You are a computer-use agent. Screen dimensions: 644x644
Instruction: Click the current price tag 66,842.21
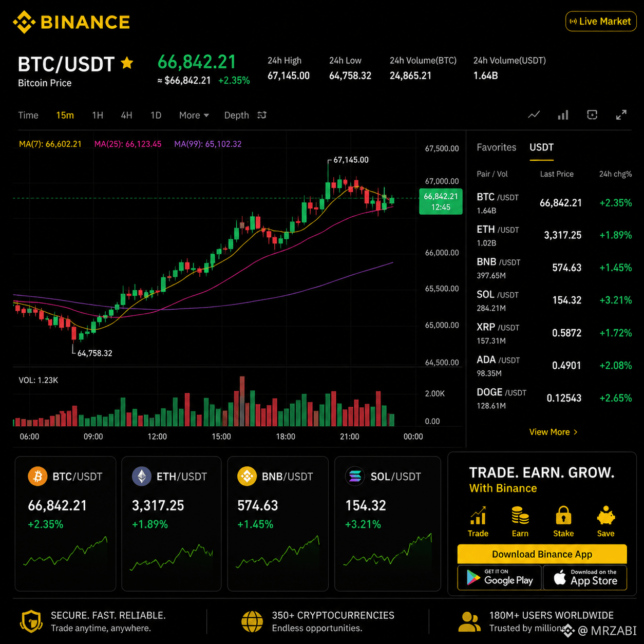pos(441,202)
